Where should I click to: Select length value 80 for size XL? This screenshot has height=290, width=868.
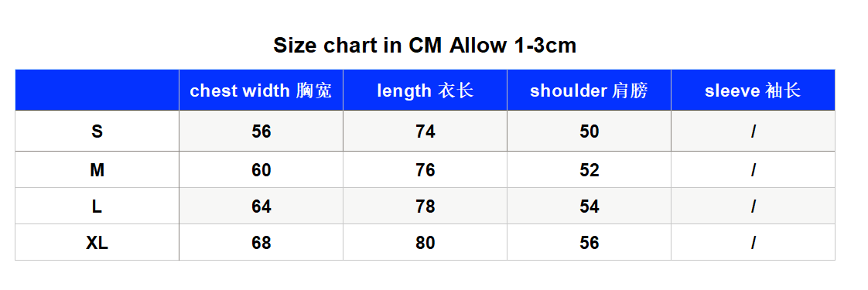point(425,242)
